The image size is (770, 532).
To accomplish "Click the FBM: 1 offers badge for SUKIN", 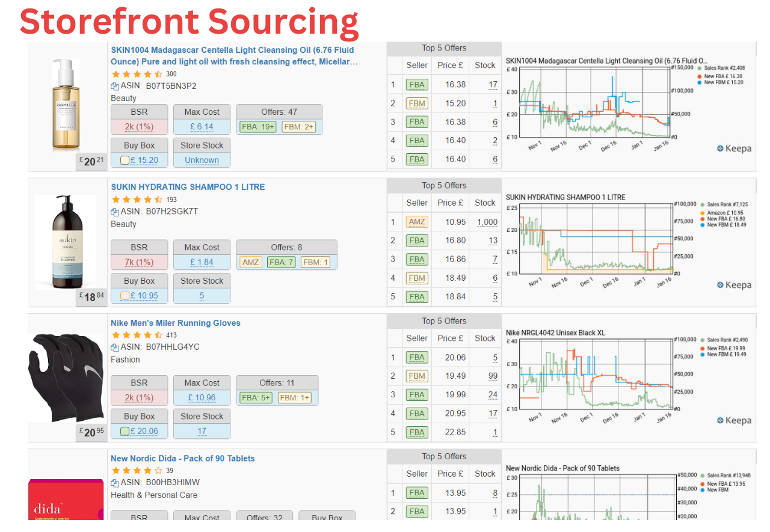I will 315,262.
